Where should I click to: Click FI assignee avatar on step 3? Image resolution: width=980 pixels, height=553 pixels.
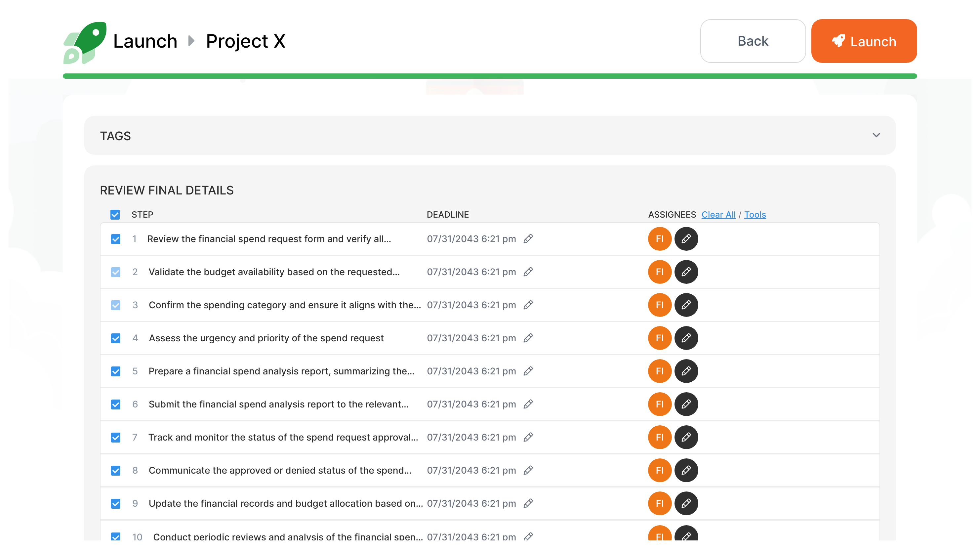tap(659, 305)
